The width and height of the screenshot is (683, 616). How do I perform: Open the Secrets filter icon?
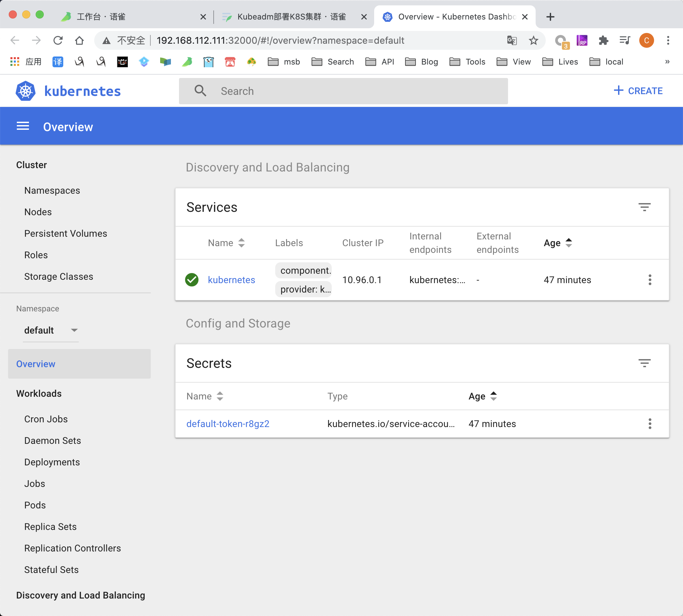pos(644,363)
